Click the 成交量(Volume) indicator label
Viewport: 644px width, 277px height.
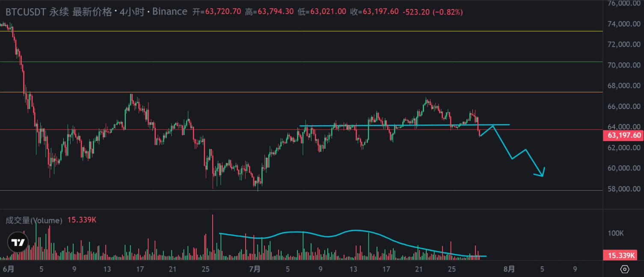[34, 221]
